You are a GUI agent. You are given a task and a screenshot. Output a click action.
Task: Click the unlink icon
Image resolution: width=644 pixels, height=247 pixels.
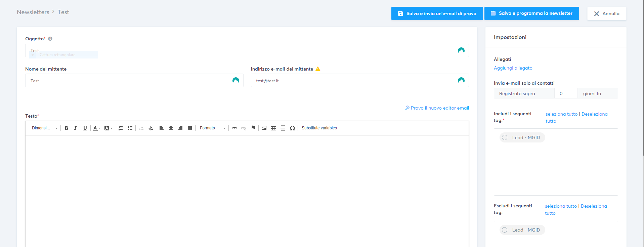pyautogui.click(x=244, y=128)
